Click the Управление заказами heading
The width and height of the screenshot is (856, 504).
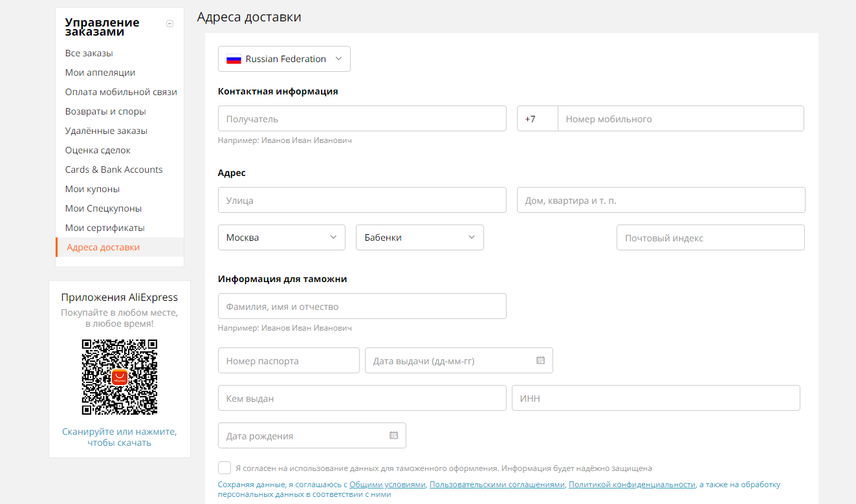point(102,27)
